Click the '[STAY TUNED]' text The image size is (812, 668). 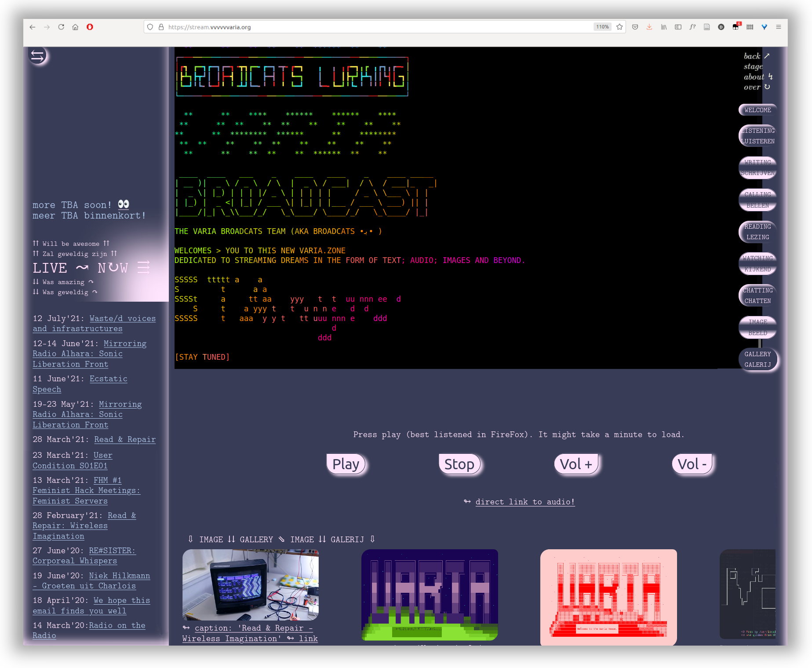[202, 357]
